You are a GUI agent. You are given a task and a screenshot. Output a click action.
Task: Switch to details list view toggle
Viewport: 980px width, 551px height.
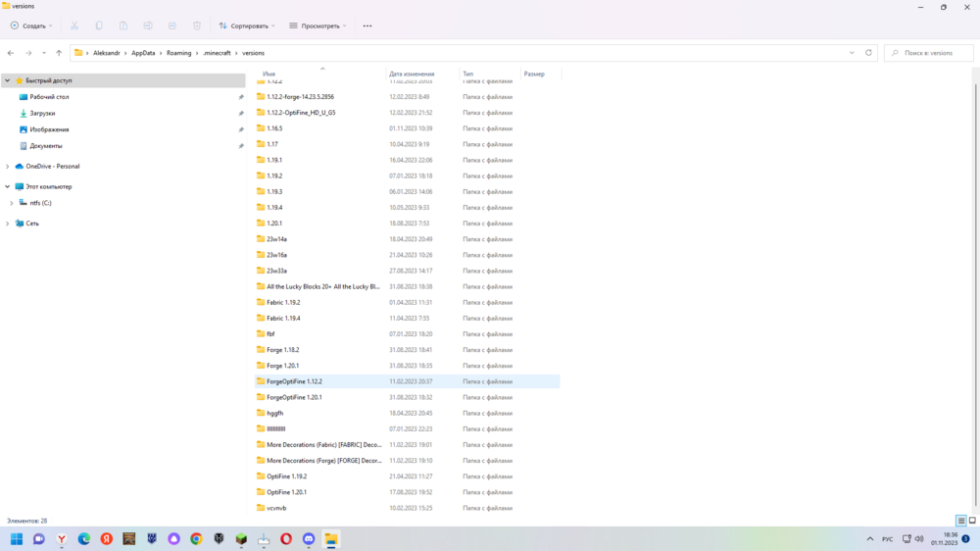point(961,521)
